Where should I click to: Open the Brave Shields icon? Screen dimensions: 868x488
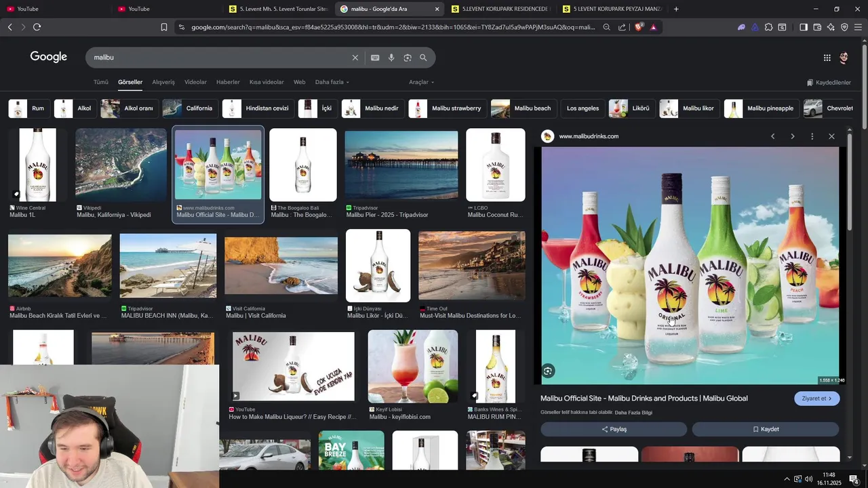639,27
